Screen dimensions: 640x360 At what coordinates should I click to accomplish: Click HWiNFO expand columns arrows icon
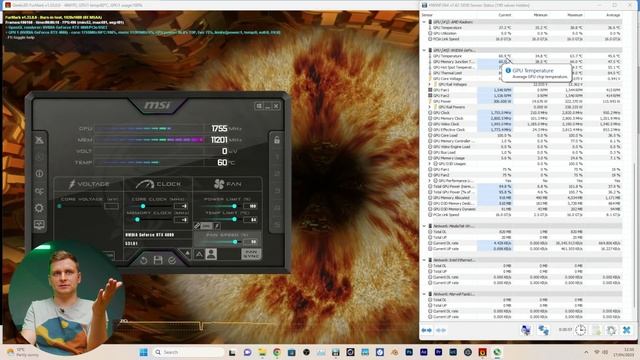point(427,330)
